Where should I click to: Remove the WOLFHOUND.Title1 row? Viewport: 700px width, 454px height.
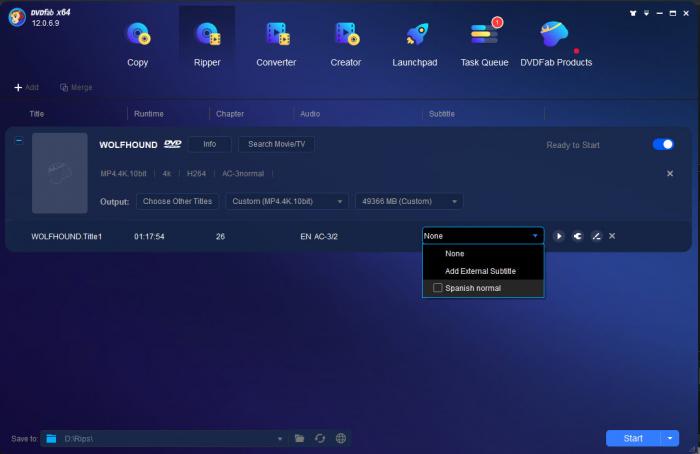612,236
